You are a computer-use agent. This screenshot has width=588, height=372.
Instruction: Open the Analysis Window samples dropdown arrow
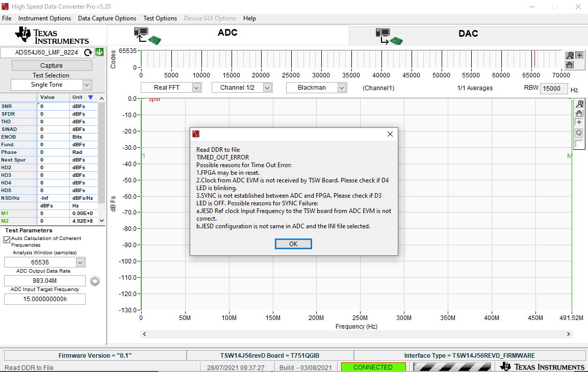coord(80,262)
